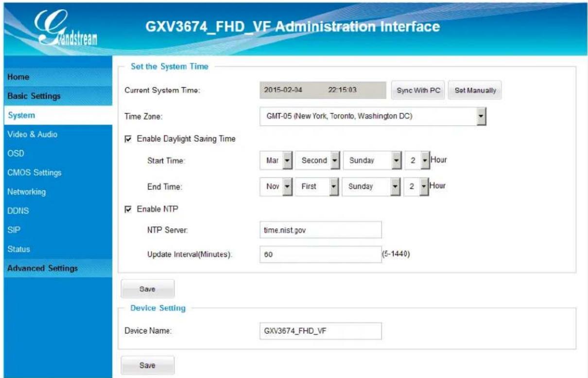588x378 pixels.
Task: Open Start Time week dropdown (Second)
Action: coord(317,161)
